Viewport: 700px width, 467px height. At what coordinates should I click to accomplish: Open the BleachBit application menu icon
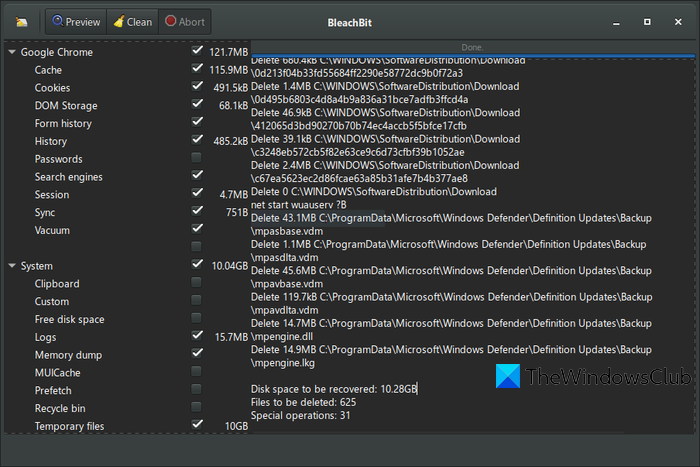21,21
